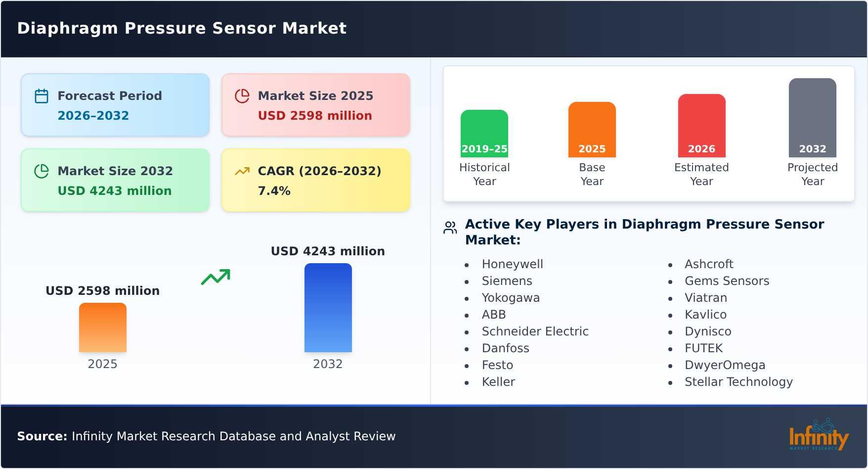Select Danfoss in the key players list

pos(506,348)
